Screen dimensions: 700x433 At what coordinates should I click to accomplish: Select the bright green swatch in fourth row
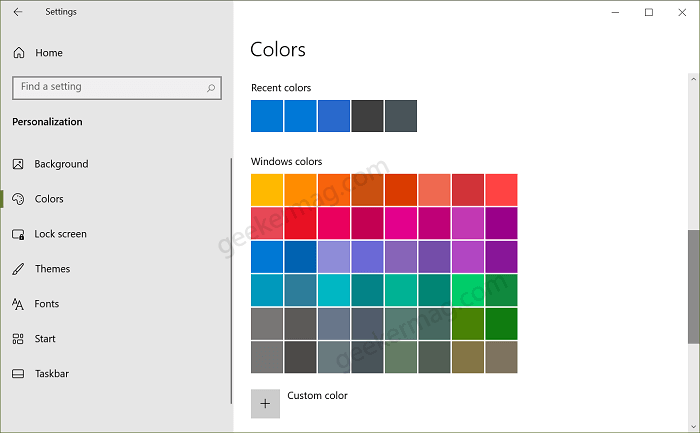pos(468,290)
